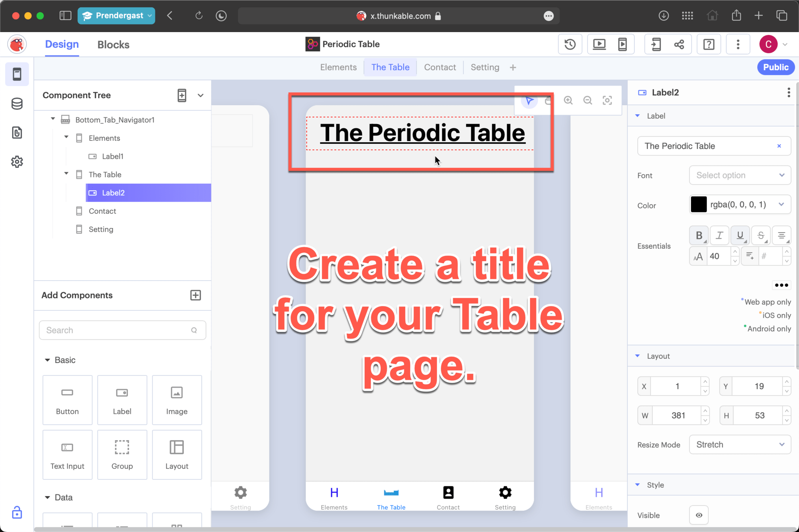Viewport: 799px width, 532px height.
Task: Click the fit-to-screen canvas icon
Action: point(607,100)
